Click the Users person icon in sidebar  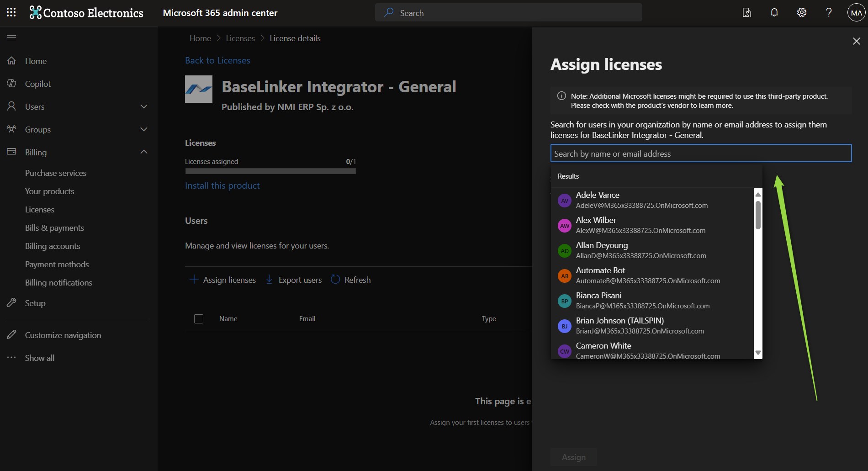point(11,106)
